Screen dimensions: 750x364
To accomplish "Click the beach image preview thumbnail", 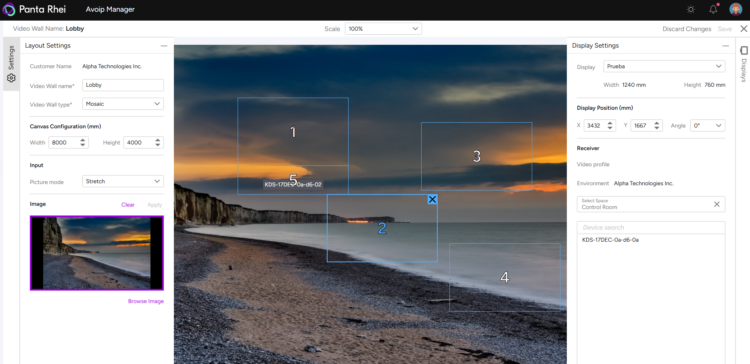I will click(97, 253).
